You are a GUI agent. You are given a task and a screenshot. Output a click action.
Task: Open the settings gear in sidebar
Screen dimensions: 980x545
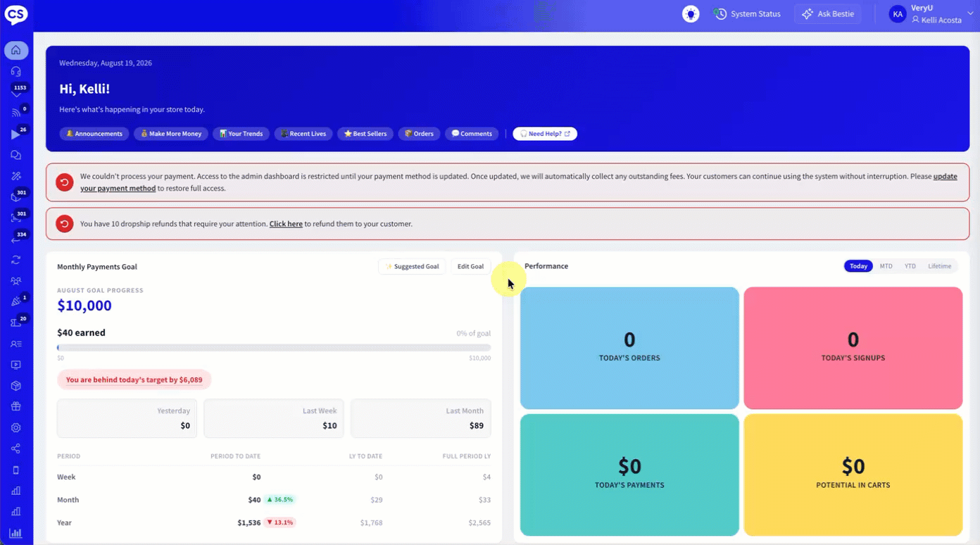[x=16, y=428]
